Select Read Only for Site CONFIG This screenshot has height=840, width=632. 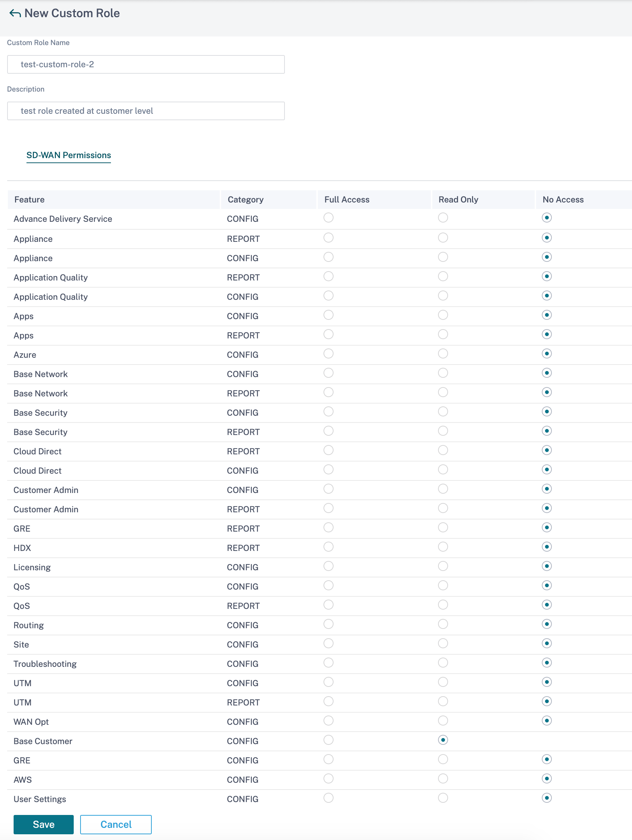(443, 644)
